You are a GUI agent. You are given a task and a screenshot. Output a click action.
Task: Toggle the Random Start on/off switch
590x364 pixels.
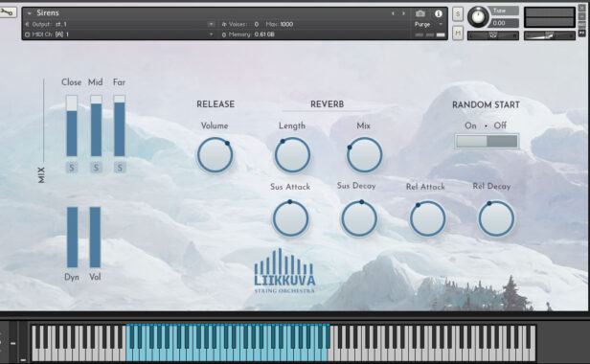(487, 141)
